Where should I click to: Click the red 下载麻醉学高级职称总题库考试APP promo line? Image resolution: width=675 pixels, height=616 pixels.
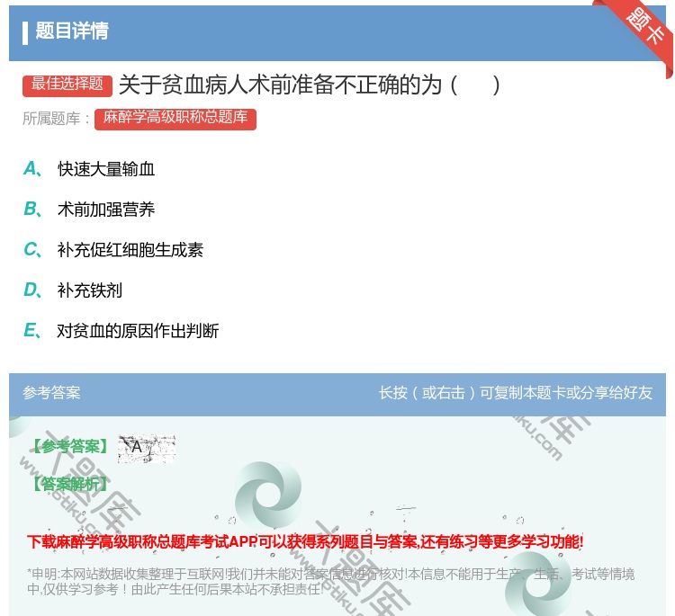(x=305, y=541)
